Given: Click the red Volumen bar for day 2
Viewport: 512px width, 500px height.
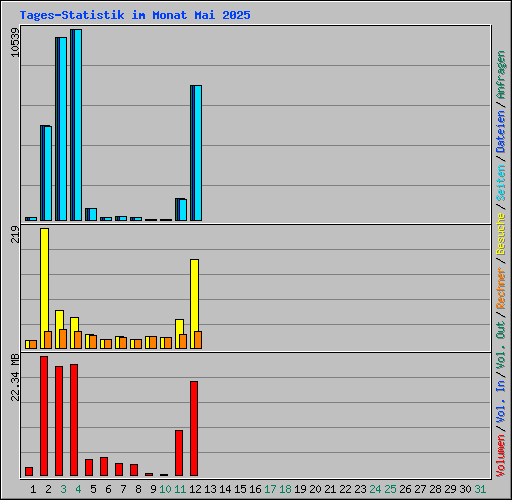Looking at the screenshot, I should [x=44, y=416].
